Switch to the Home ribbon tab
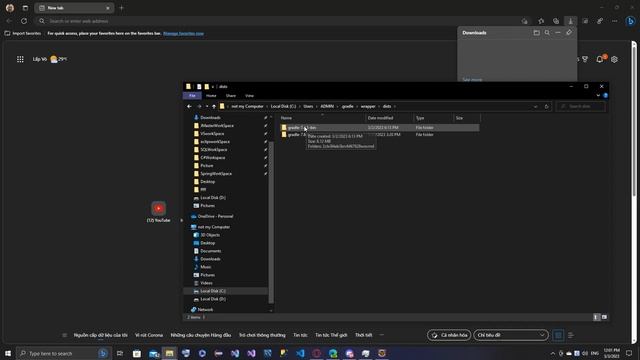This screenshot has width=640, height=360. [x=211, y=96]
